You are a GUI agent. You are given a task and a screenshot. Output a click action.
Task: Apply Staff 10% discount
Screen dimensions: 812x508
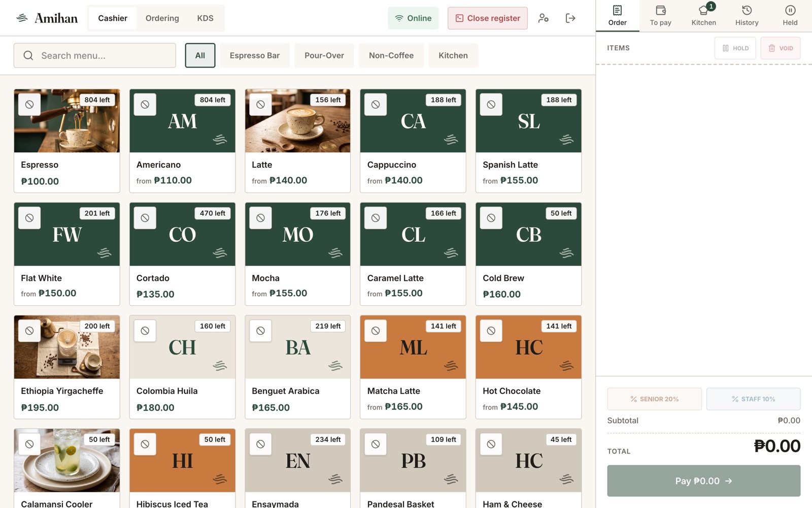[754, 399]
